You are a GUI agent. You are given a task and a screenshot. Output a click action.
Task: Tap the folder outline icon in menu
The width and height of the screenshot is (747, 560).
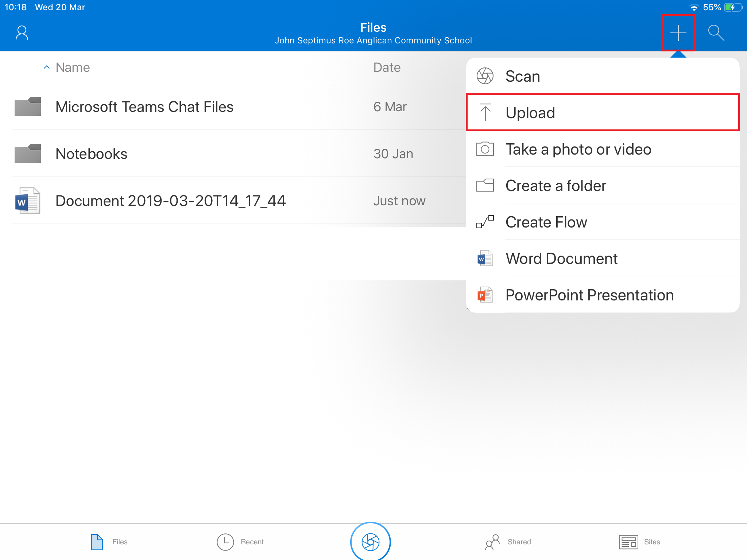[x=485, y=185]
